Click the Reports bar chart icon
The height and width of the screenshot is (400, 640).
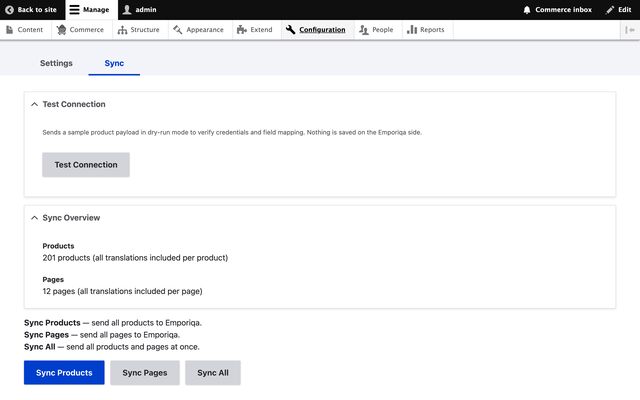(x=412, y=30)
